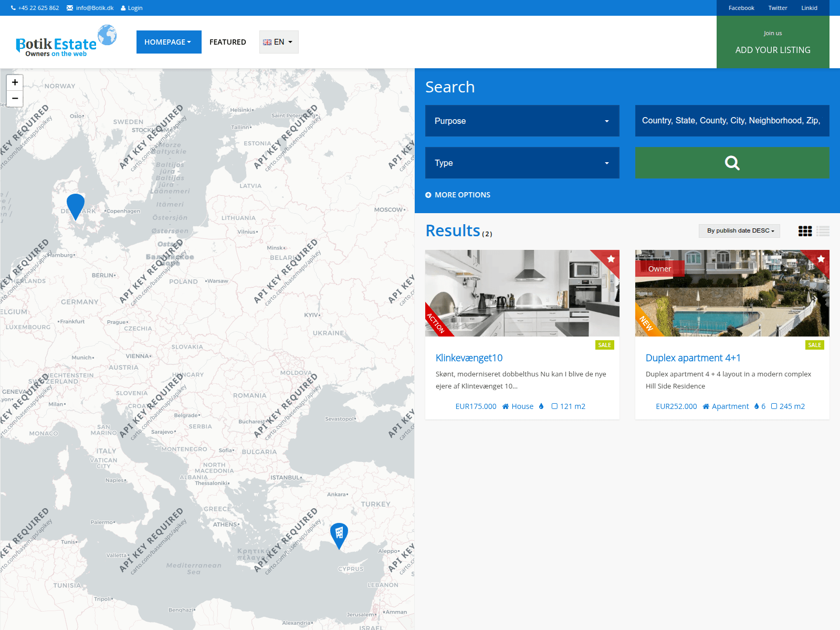Screen dimensions: 840x630
Task: Click the EUR175.000 price
Action: [476, 406]
